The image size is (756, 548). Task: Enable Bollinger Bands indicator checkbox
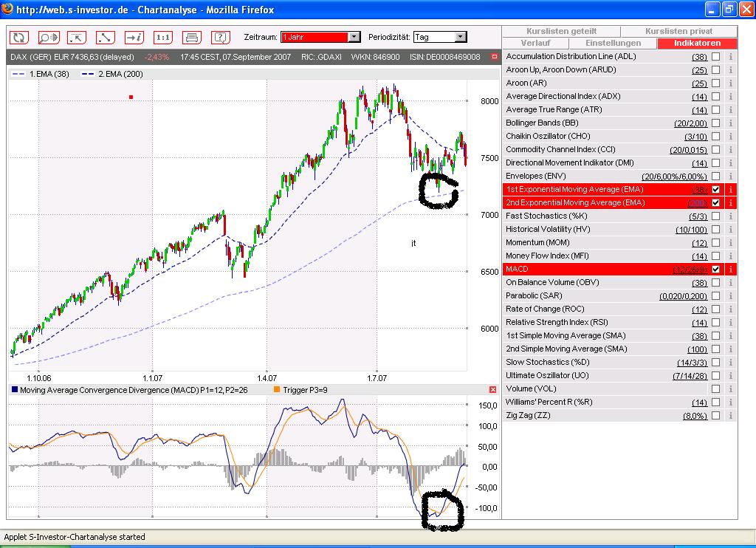[x=716, y=123]
